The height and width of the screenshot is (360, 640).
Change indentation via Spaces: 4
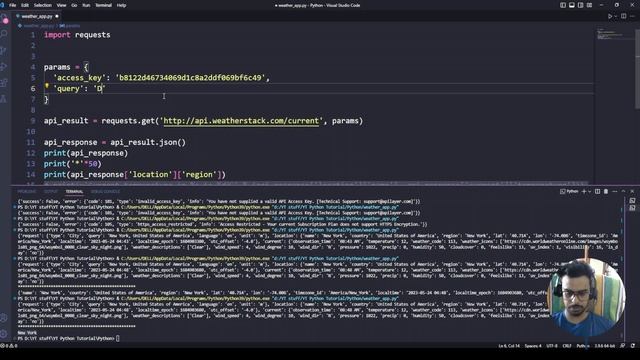[x=533, y=346]
